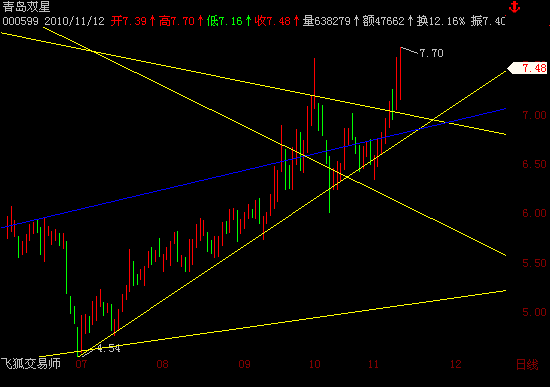Select the 7.70 high price label
This screenshot has width=550, height=387.
431,53
